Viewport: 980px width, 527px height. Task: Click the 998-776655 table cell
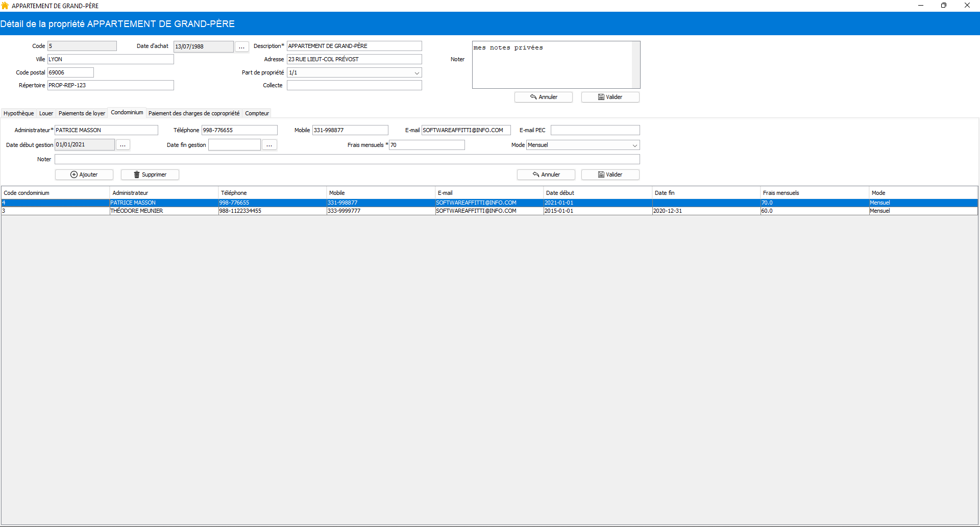[x=273, y=203]
